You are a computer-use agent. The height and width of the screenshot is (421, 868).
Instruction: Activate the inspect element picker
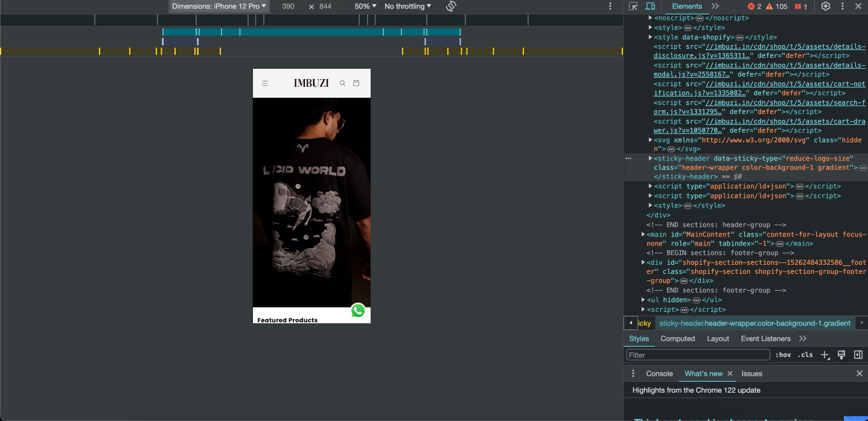pos(633,6)
